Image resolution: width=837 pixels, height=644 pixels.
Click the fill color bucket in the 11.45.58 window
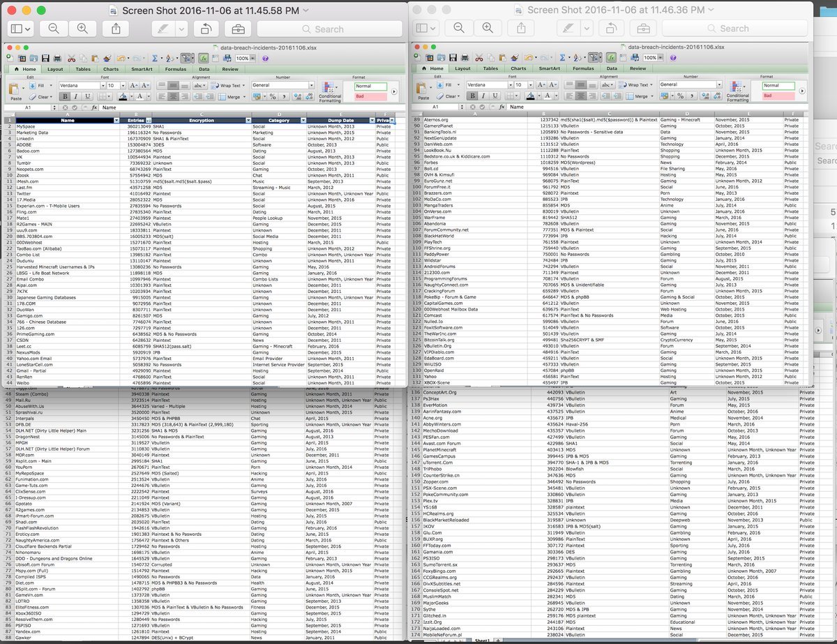123,96
